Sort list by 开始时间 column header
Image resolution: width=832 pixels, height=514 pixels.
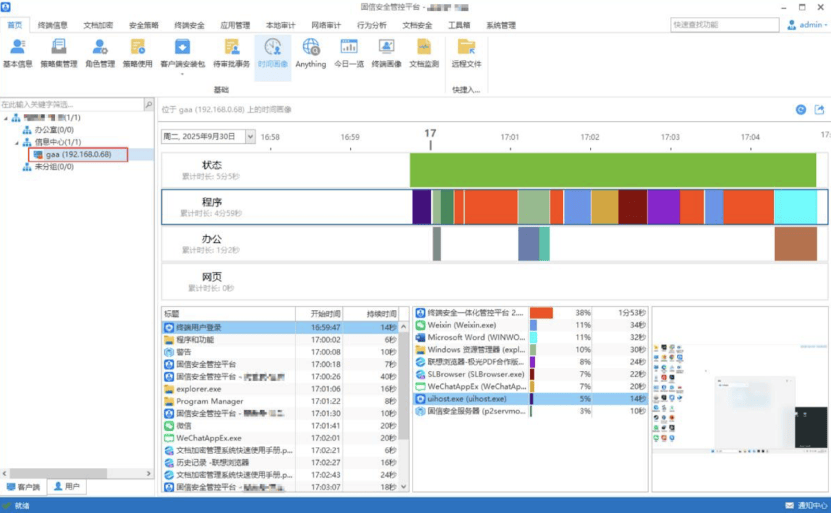click(326, 313)
